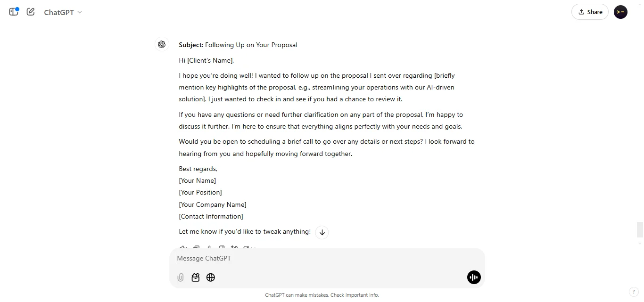
Task: Click the ChatGPT logo beside the message
Action: (162, 44)
